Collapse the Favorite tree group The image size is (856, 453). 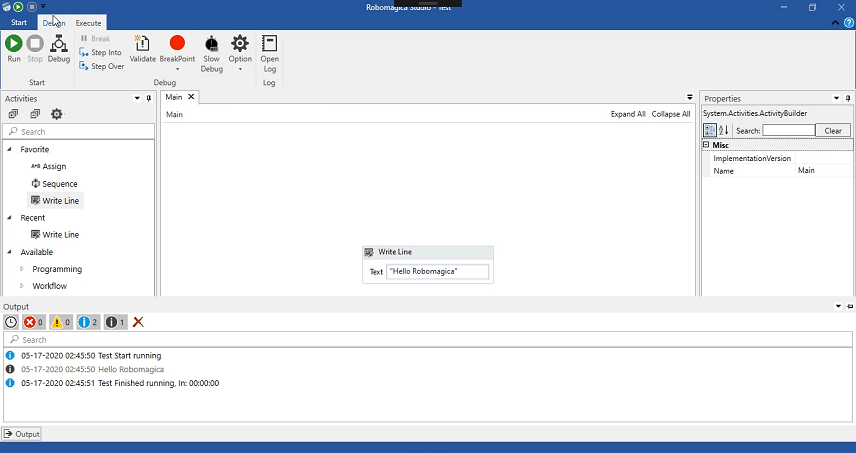(x=9, y=148)
